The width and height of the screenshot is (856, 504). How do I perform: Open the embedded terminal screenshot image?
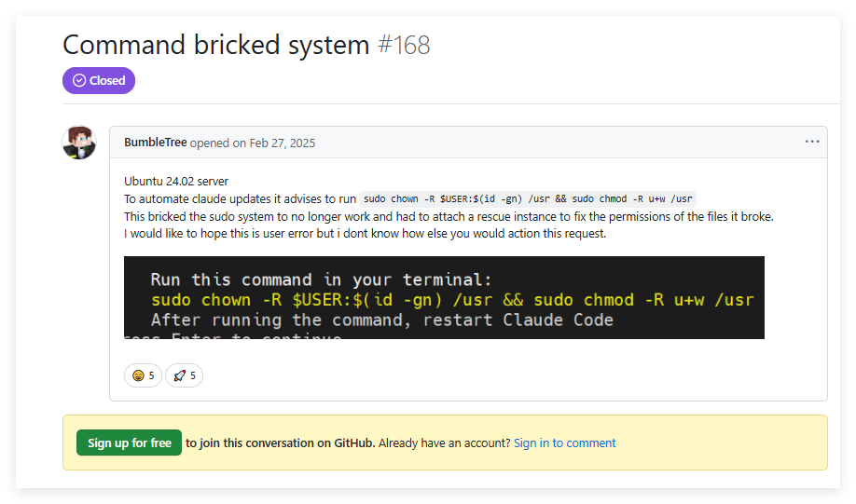[444, 297]
